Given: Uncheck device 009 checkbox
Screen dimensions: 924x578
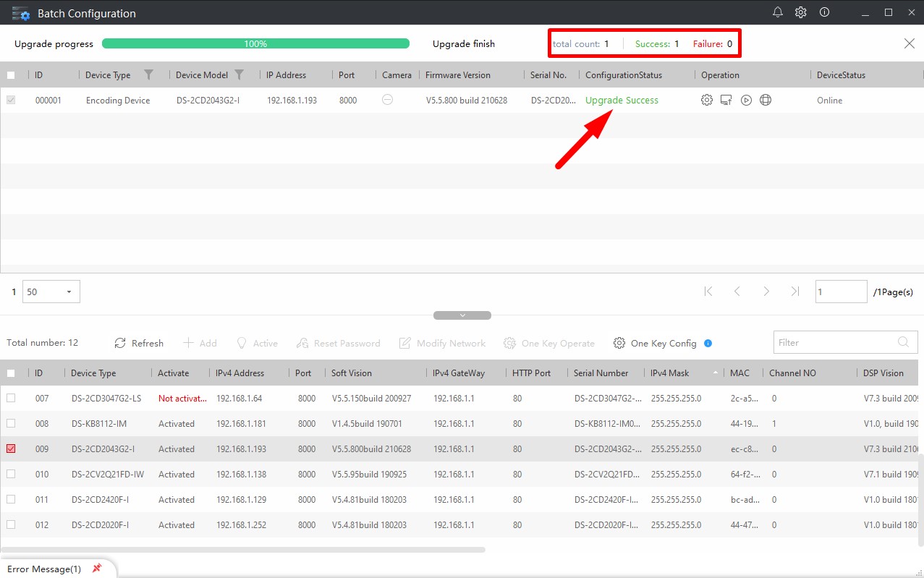Looking at the screenshot, I should pos(11,449).
